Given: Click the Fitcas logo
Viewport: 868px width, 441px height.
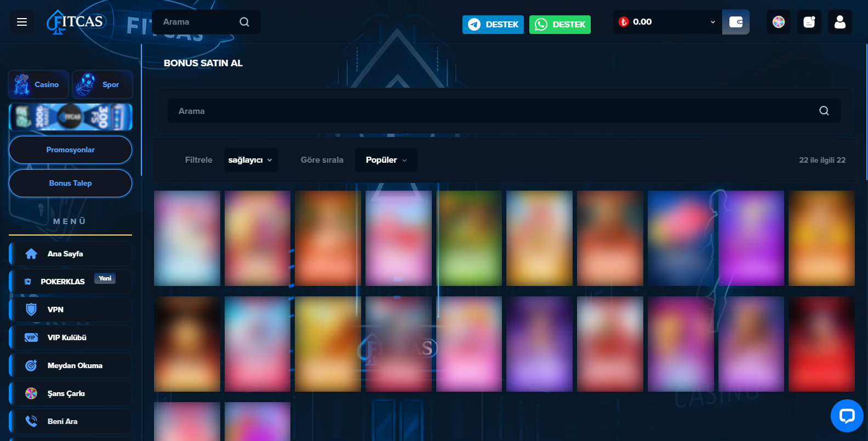Looking at the screenshot, I should tap(76, 22).
